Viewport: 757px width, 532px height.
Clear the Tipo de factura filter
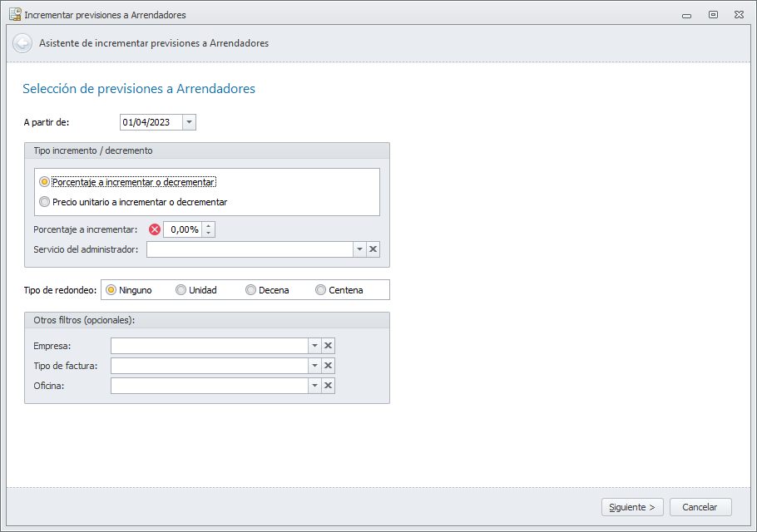pos(329,366)
